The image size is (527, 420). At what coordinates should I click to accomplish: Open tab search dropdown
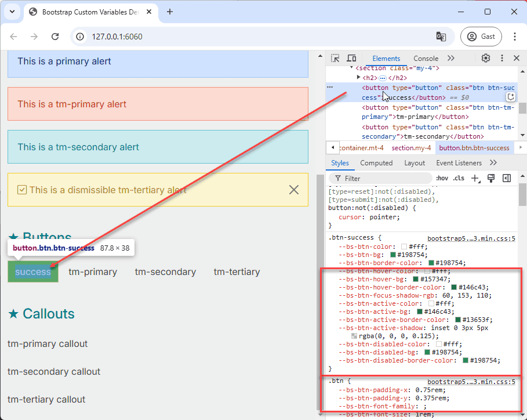point(12,12)
